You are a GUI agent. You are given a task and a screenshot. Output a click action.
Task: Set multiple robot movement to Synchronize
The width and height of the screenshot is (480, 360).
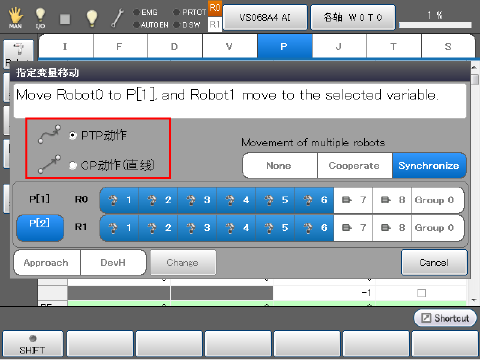(x=429, y=166)
